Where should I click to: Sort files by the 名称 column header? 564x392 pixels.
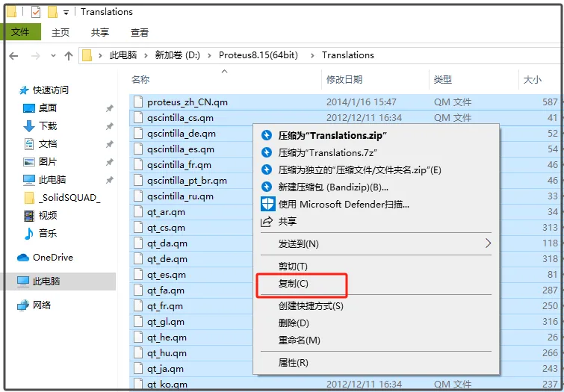click(225, 79)
